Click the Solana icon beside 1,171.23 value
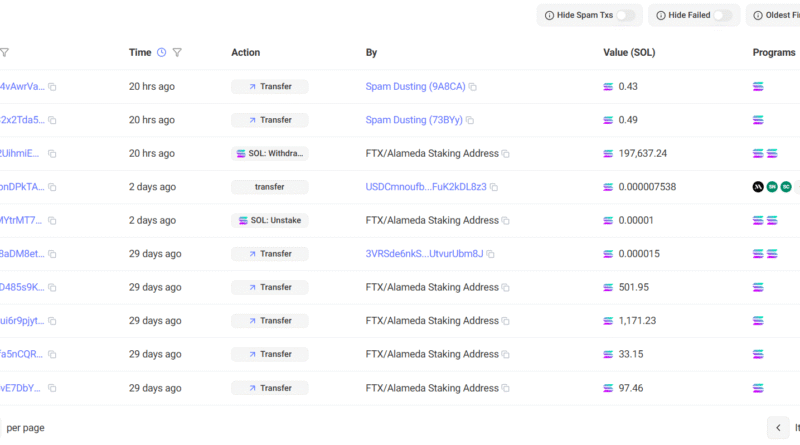This screenshot has height=445, width=800. [x=609, y=321]
